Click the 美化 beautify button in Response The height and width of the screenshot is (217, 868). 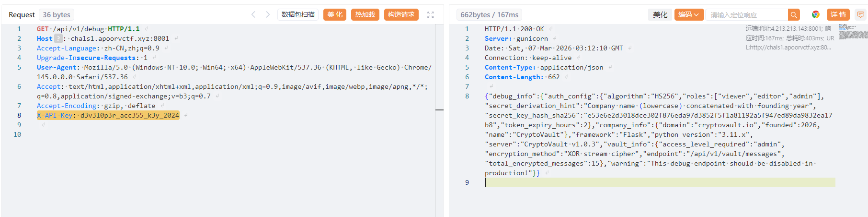coord(660,15)
